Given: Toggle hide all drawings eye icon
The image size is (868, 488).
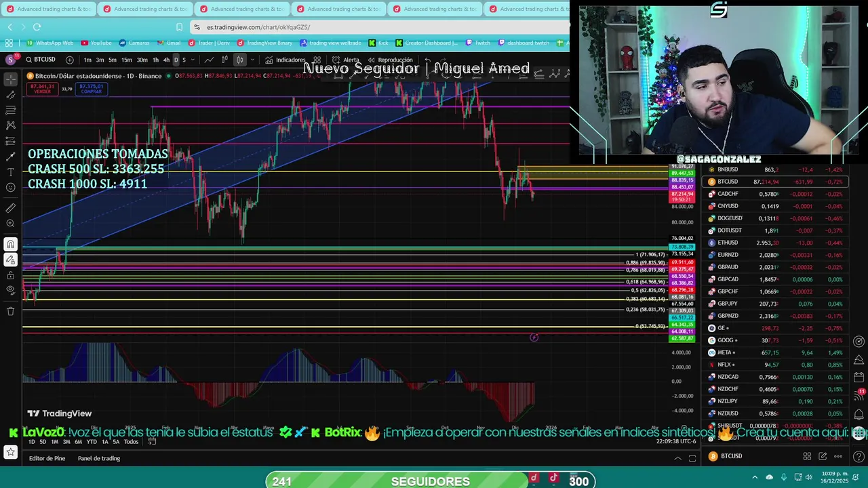Looking at the screenshot, I should (x=10, y=291).
